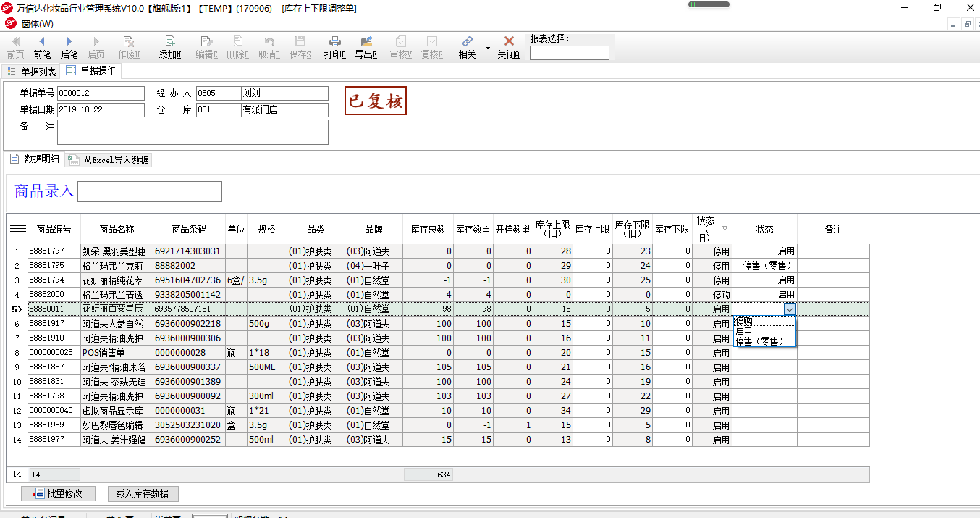This screenshot has width=980, height=518.
Task: Close the form with 关闭 icon
Action: 509,48
